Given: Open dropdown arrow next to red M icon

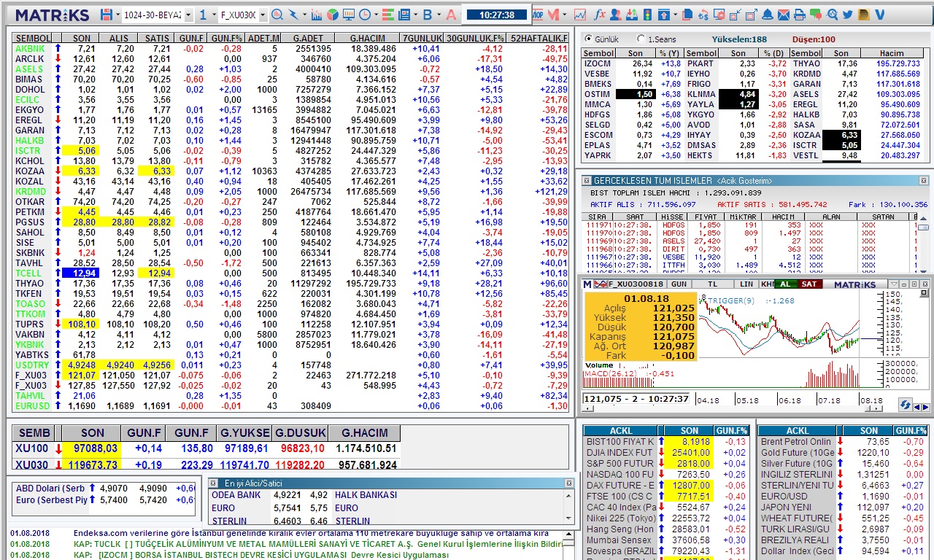Looking at the screenshot, I should pyautogui.click(x=565, y=15).
